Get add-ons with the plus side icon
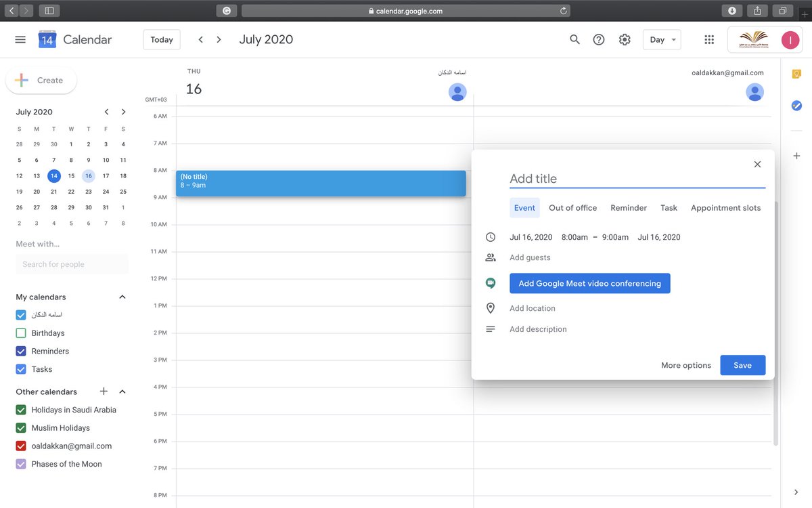 coord(796,156)
